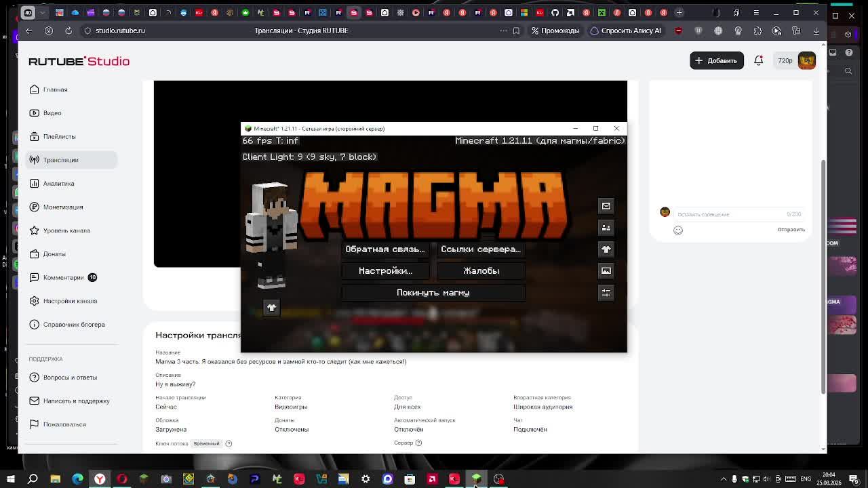Click the Временный stream key tag
868x488 pixels.
coord(206,444)
